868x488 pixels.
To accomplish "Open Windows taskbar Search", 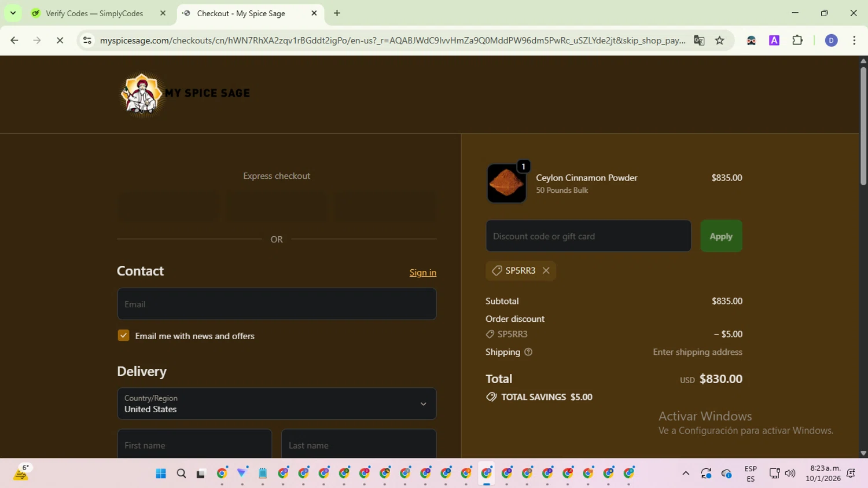I will tap(181, 474).
